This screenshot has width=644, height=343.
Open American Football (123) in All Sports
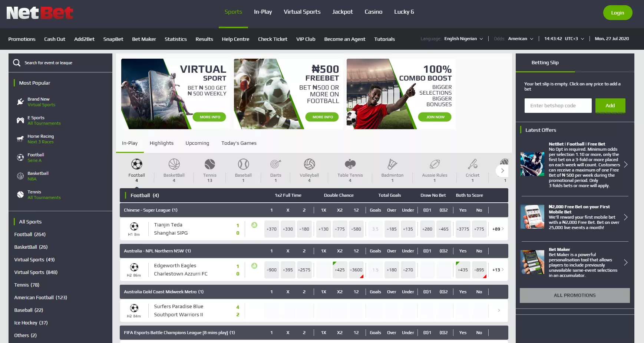[41, 298]
